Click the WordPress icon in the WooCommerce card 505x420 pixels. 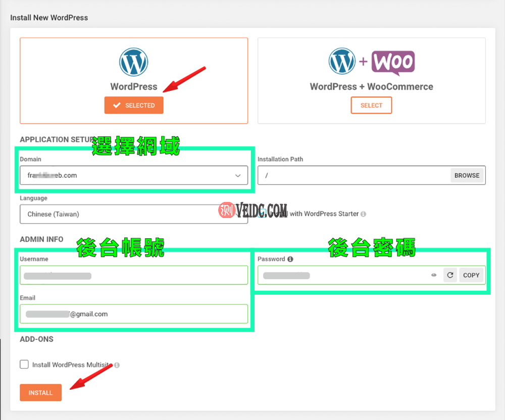click(341, 61)
